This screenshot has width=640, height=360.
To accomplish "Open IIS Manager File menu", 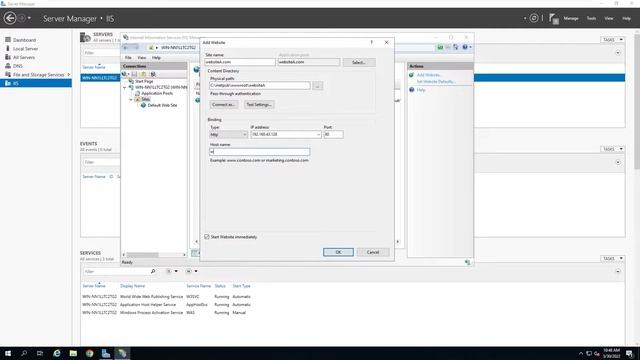I will [128, 58].
